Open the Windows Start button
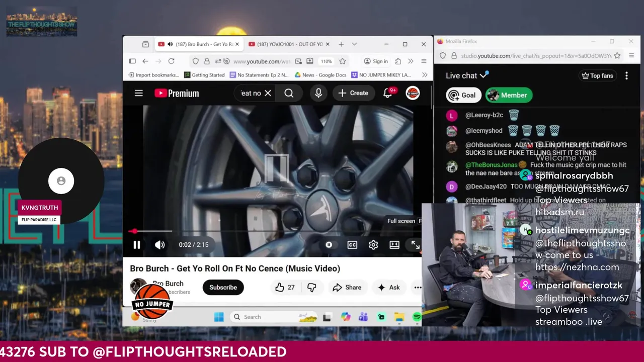The image size is (644, 362). [219, 317]
